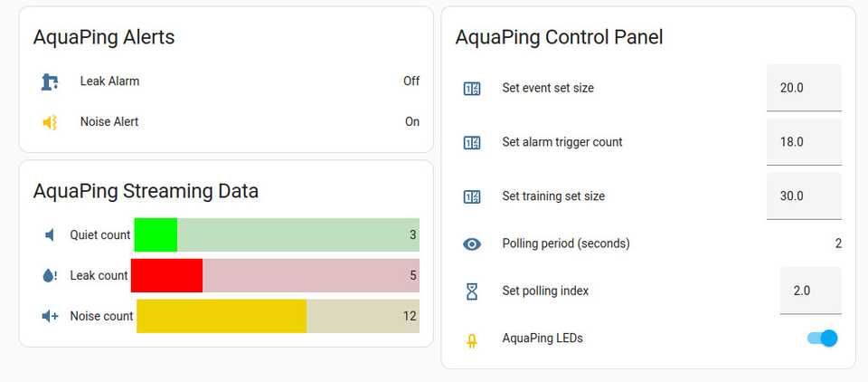Click the polling index hourglass icon
Image resolution: width=868 pixels, height=382 pixels.
[x=472, y=291]
